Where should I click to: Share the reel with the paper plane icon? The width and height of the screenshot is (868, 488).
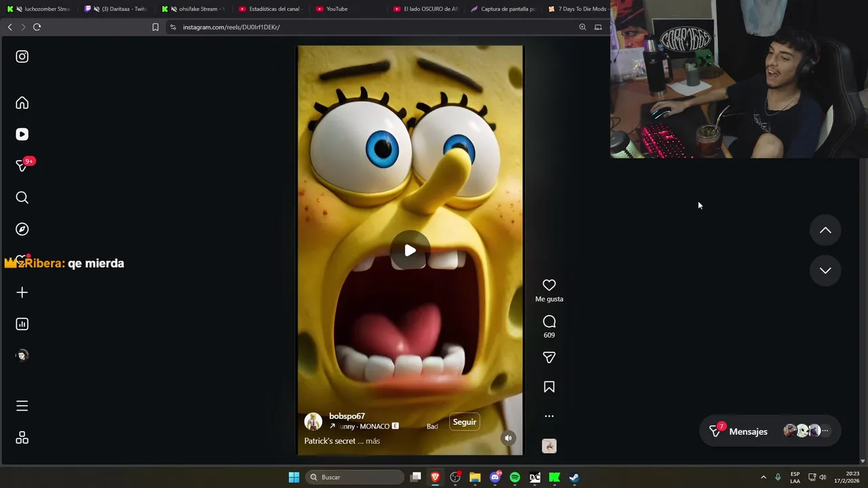[x=549, y=357]
